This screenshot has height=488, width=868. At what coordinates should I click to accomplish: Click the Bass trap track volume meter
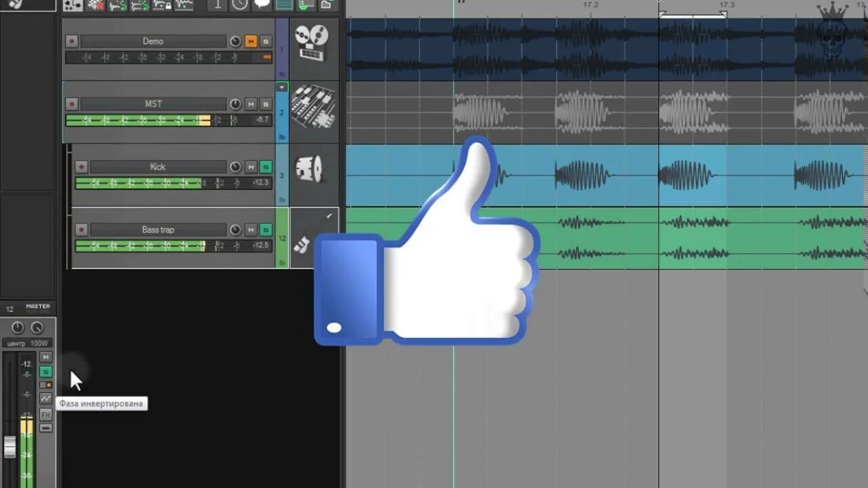[x=174, y=245]
